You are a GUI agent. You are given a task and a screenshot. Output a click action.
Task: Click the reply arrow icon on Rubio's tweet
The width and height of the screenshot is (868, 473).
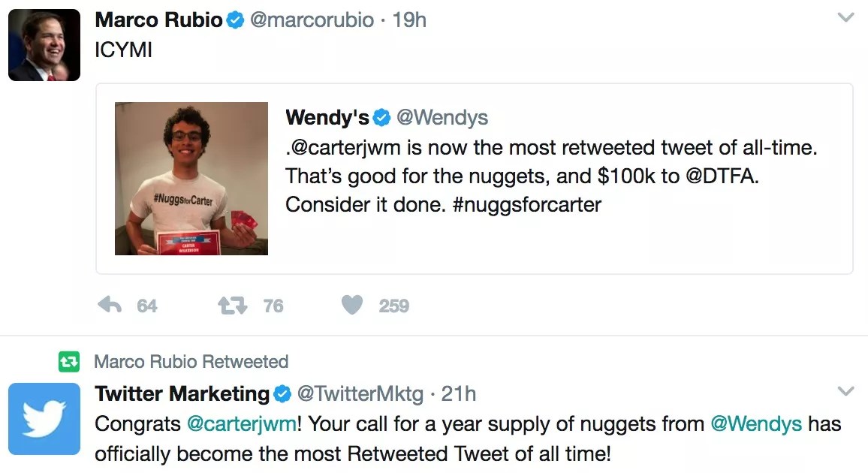pos(110,305)
